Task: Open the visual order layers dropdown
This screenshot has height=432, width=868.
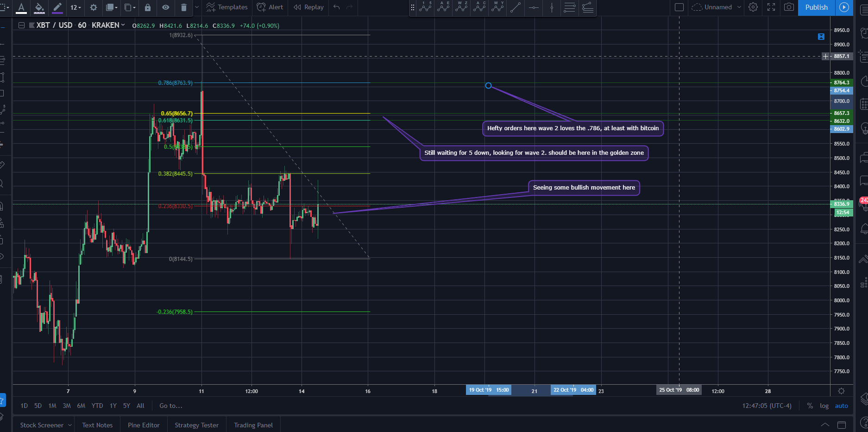Action: click(112, 7)
